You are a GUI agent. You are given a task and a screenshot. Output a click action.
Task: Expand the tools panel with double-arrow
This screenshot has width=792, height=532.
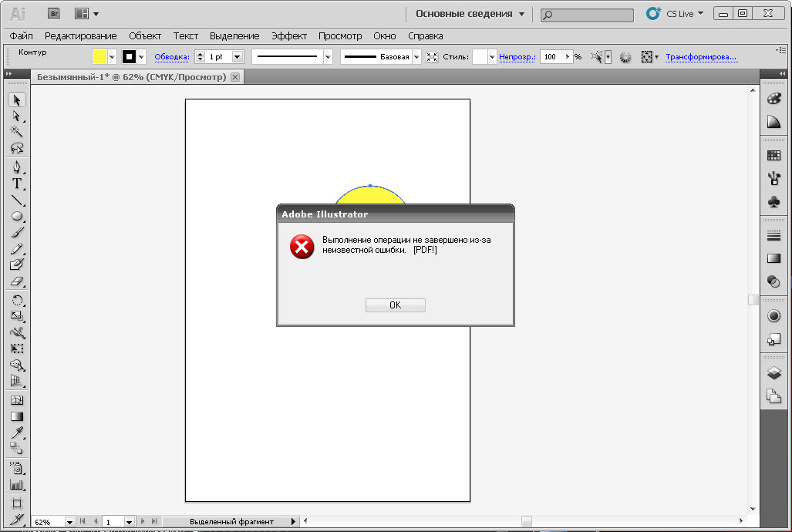click(x=8, y=74)
